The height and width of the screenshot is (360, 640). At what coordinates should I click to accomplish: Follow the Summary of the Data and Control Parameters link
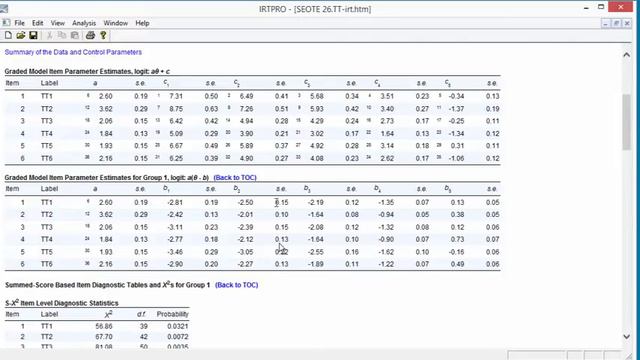click(x=73, y=52)
